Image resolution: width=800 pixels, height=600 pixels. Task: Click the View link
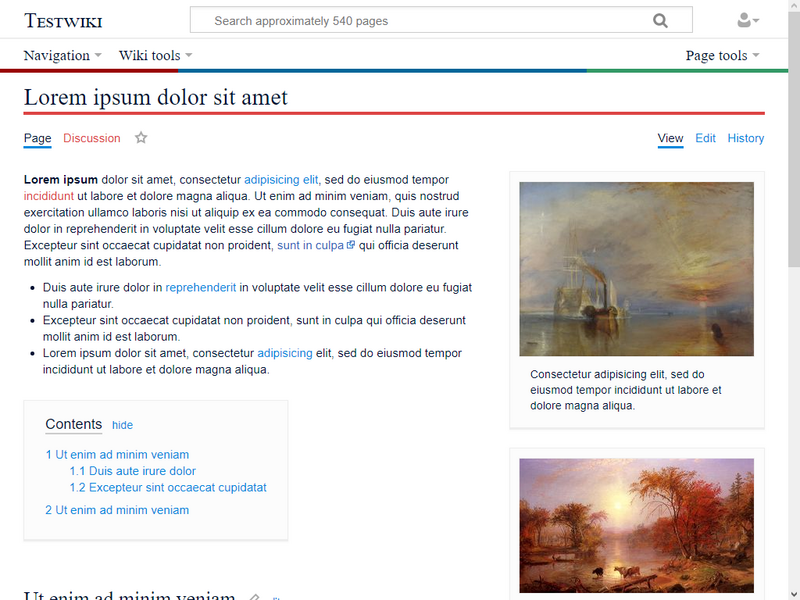point(670,138)
